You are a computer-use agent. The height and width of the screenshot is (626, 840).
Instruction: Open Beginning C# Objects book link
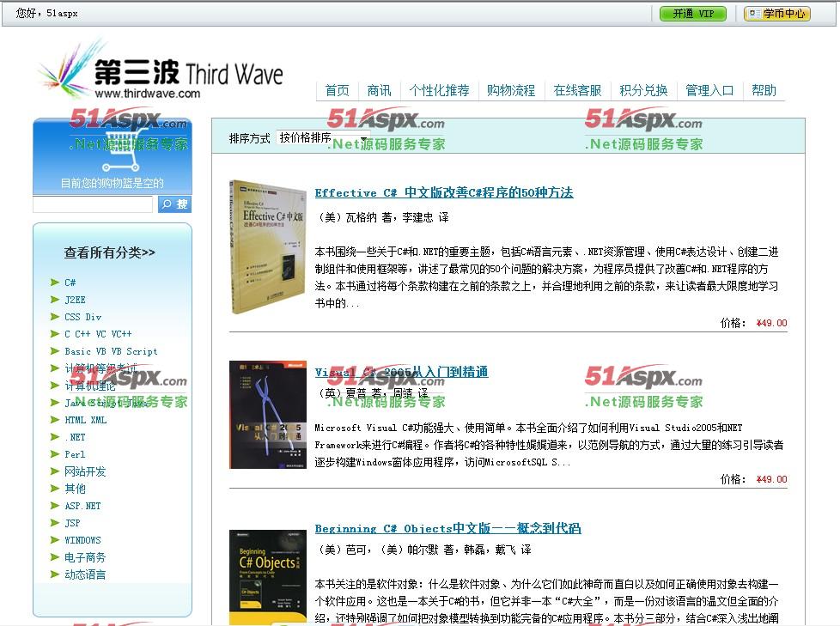click(x=447, y=529)
